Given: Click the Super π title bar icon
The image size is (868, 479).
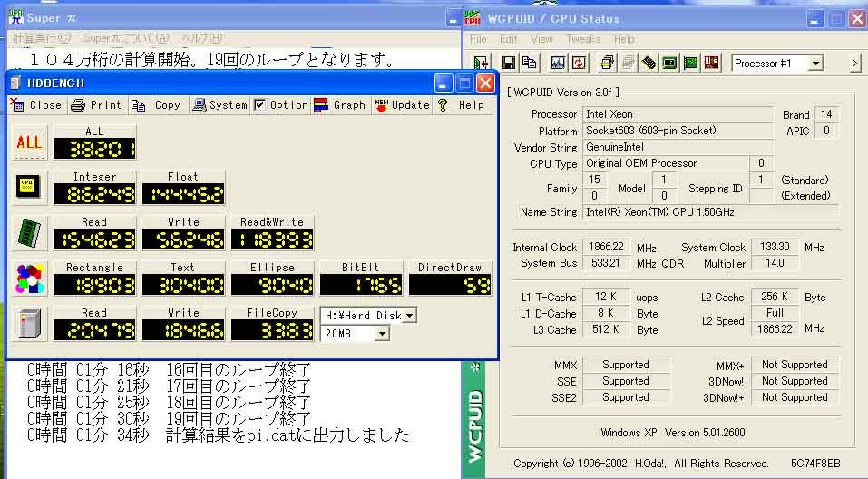Looking at the screenshot, I should (x=15, y=18).
